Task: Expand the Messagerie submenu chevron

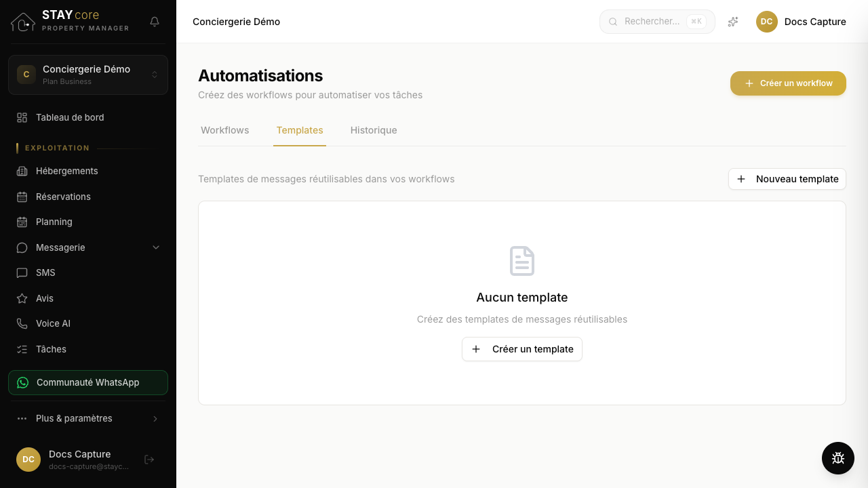Action: point(156,247)
